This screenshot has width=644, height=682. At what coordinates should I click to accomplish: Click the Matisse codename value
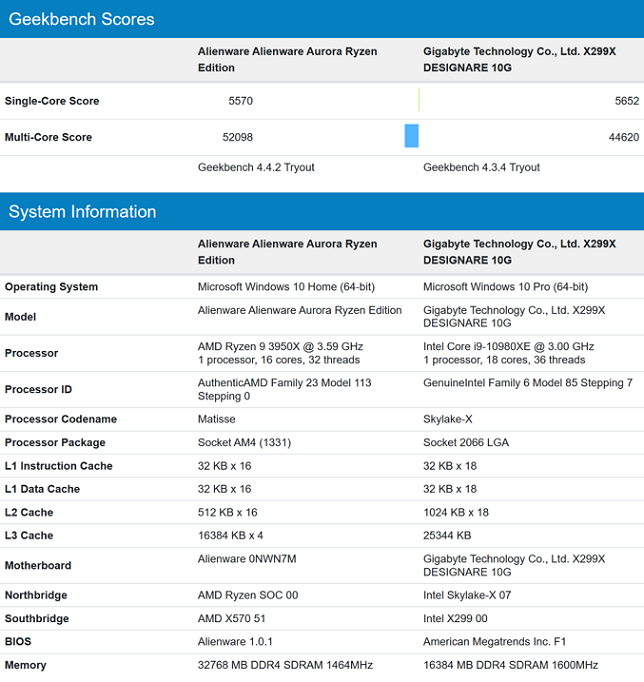click(217, 419)
